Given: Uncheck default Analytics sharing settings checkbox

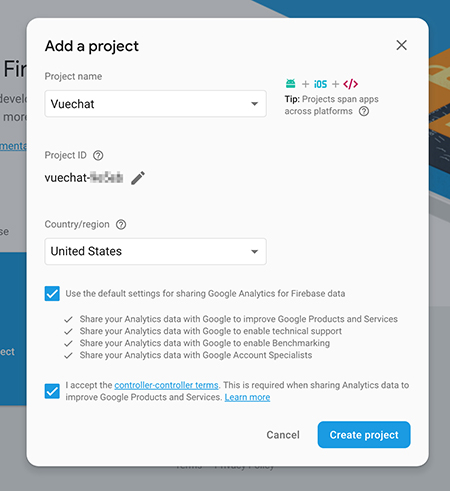Looking at the screenshot, I should coord(52,294).
